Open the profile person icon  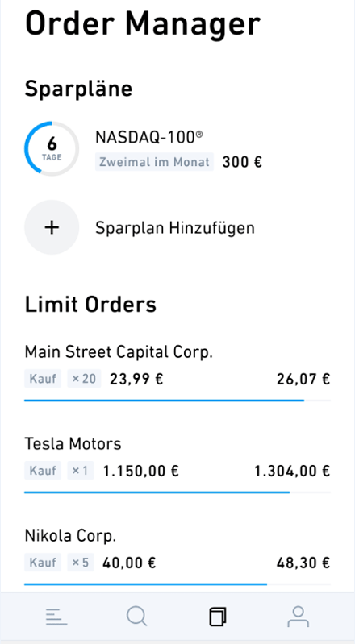point(298,617)
